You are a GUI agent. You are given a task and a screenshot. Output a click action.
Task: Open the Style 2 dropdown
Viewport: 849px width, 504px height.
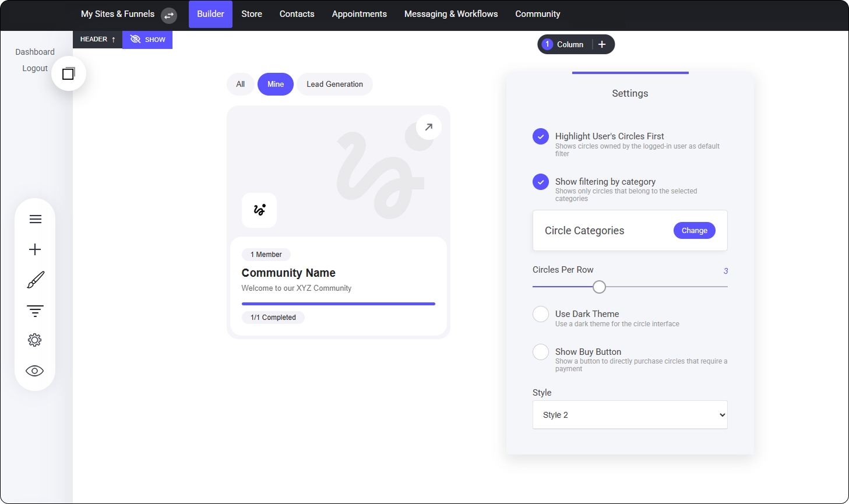pos(629,415)
